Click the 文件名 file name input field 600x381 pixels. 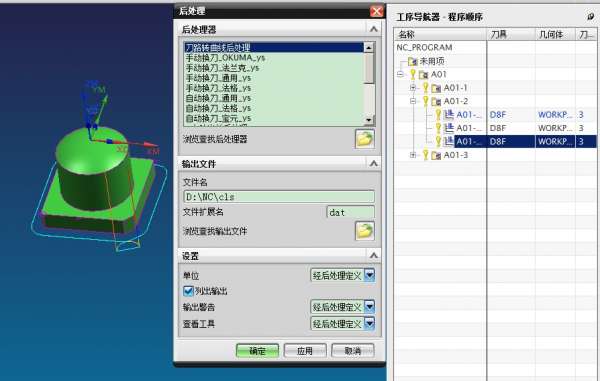(x=279, y=197)
